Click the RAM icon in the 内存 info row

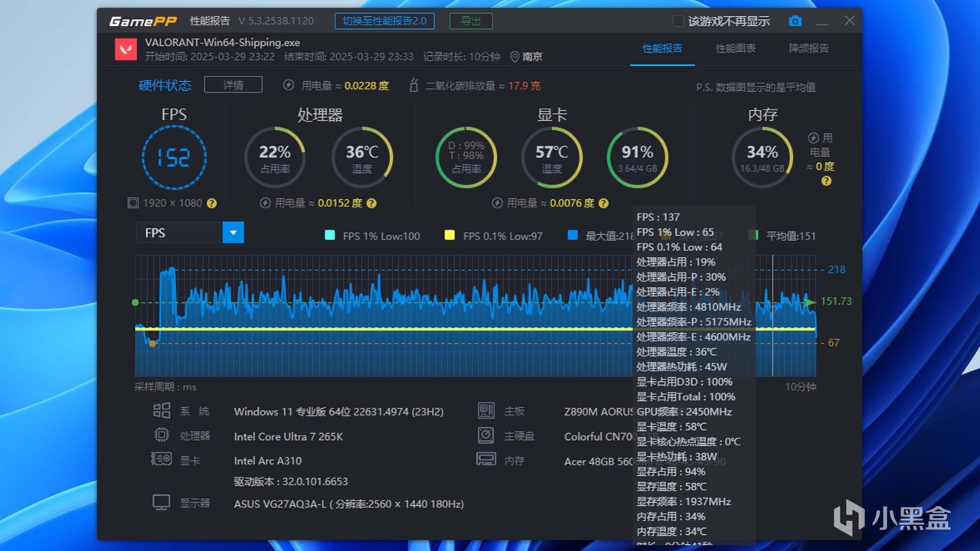pyautogui.click(x=486, y=460)
